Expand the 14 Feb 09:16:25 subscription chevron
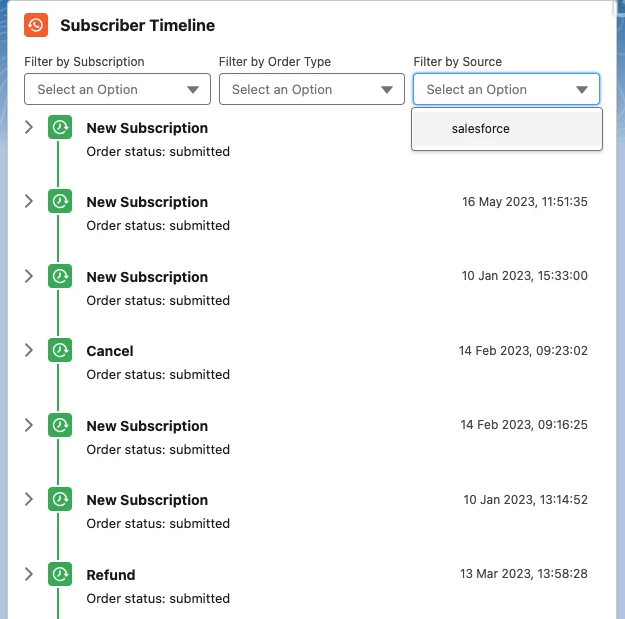625x619 pixels. (29, 425)
